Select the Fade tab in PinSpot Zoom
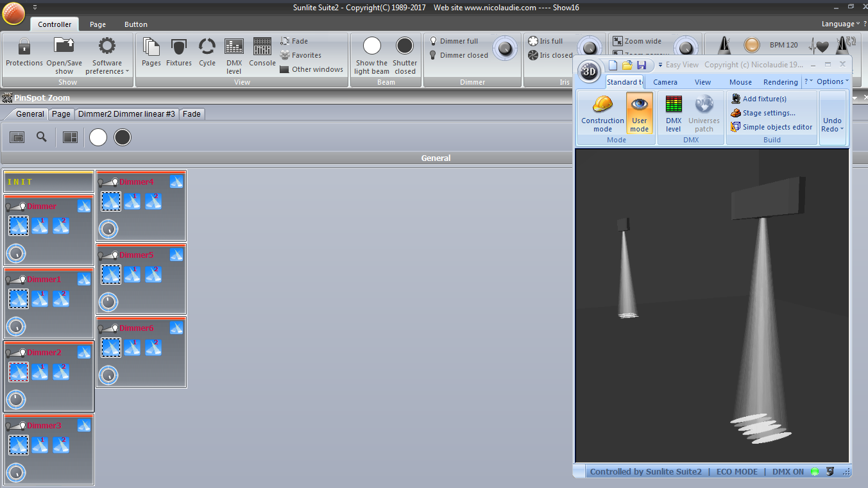 (x=191, y=114)
